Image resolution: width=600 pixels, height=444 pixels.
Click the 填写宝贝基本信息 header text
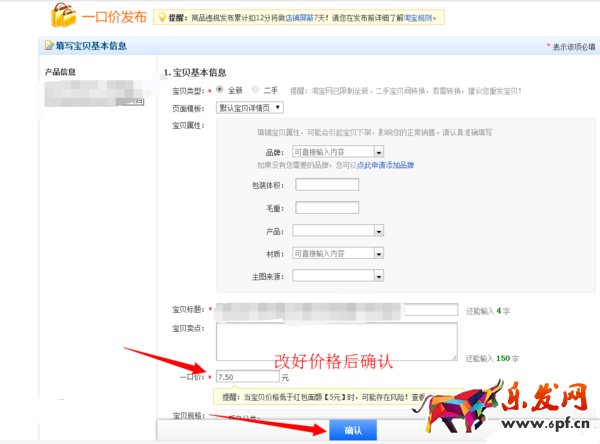coord(91,46)
